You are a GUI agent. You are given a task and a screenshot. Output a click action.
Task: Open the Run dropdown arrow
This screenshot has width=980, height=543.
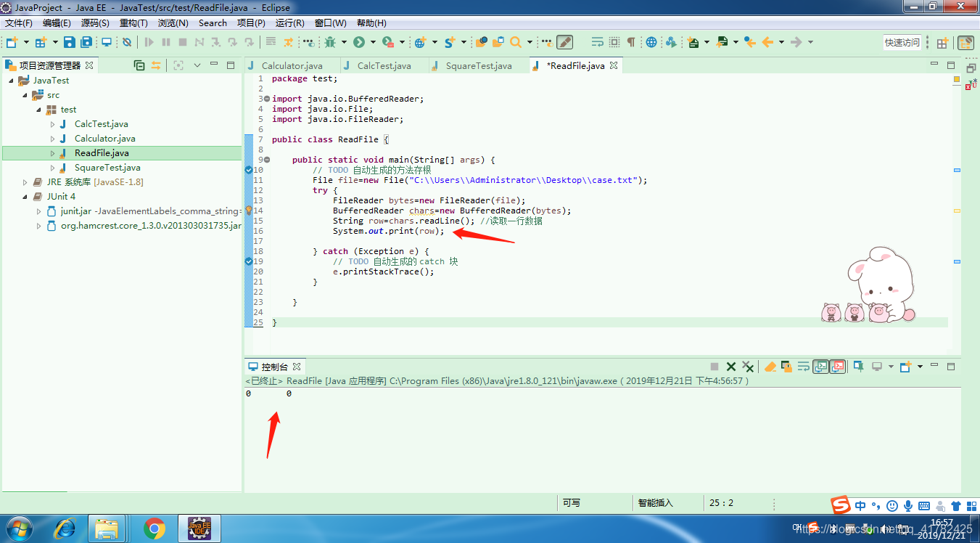pyautogui.click(x=373, y=42)
